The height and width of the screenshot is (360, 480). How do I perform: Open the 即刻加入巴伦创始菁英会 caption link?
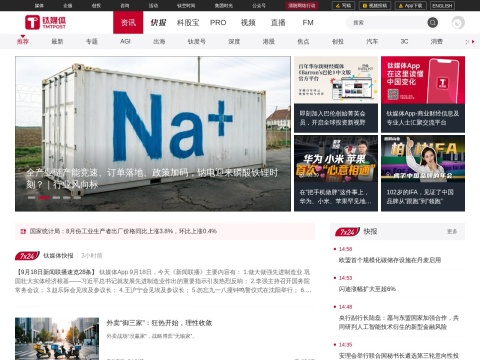(x=333, y=118)
